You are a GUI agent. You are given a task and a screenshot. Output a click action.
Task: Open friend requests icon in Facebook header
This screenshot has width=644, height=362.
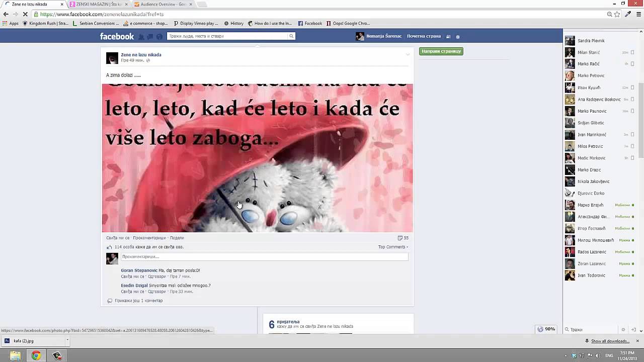(x=141, y=37)
